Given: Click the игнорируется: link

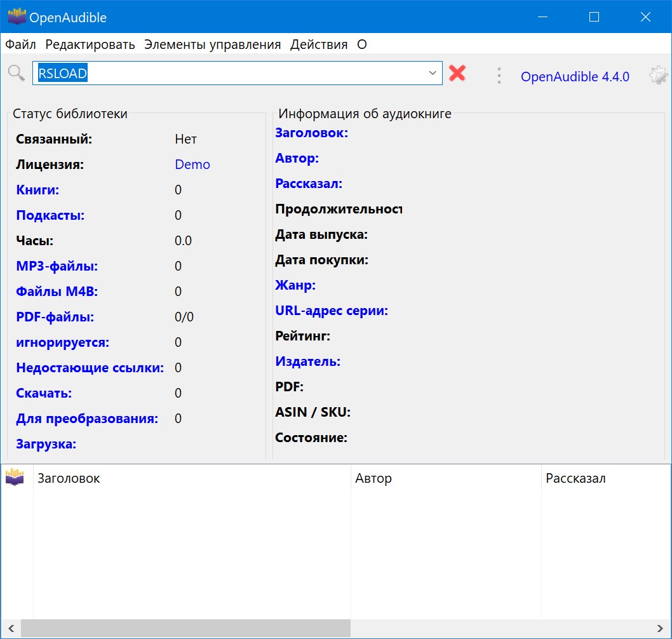Looking at the screenshot, I should [63, 342].
